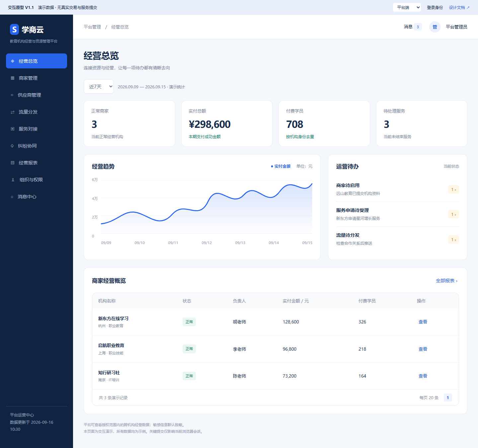This screenshot has height=448, width=478.
Task: Click the 128,600 amount cell
Action: (x=291, y=322)
